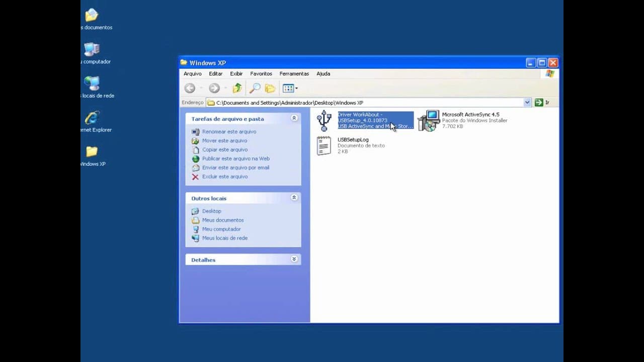Select the USBSetupLog text document icon

coord(324,146)
